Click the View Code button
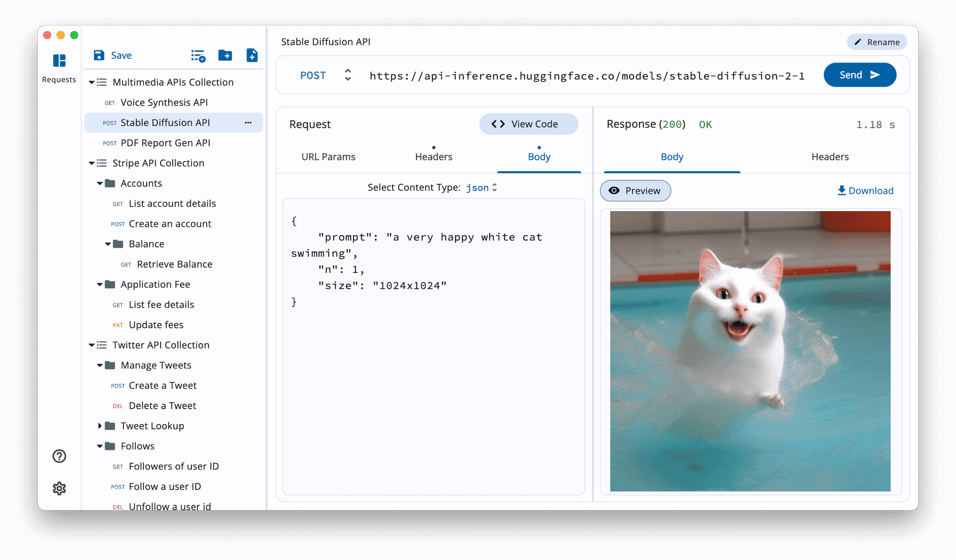Image resolution: width=956 pixels, height=560 pixels. (528, 124)
